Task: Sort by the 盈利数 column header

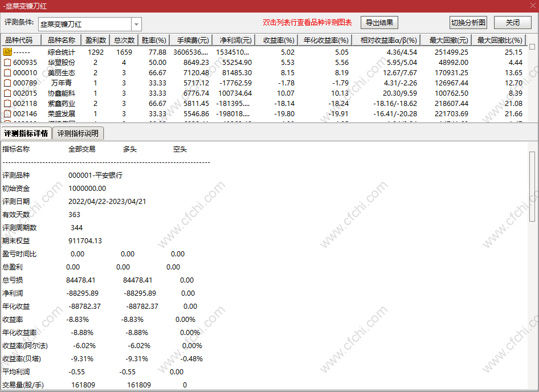Action: 96,40
